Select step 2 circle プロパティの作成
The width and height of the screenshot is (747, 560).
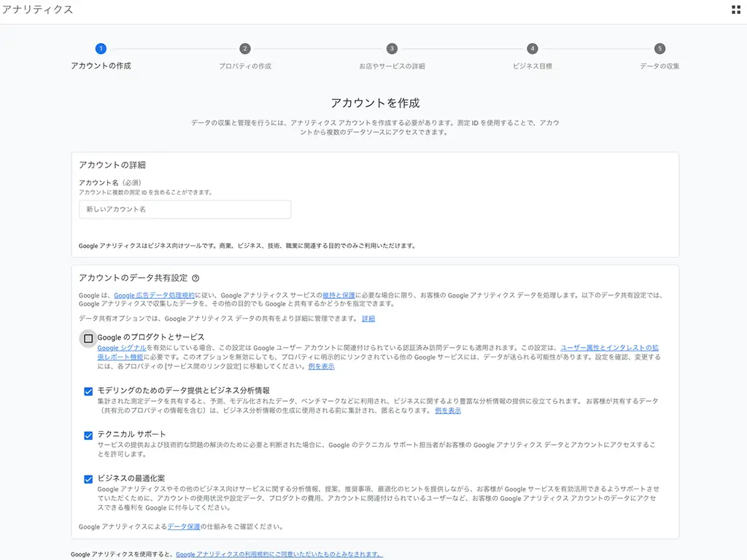point(245,49)
